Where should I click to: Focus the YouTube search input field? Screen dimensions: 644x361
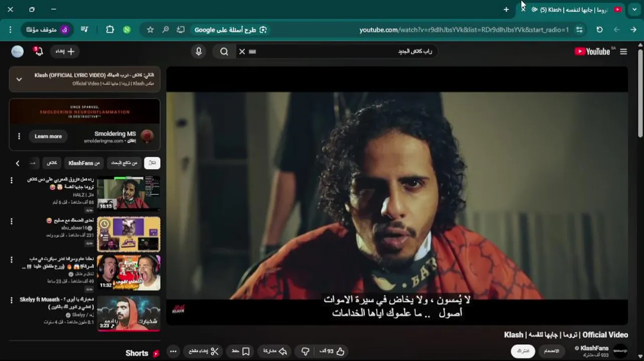click(341, 51)
